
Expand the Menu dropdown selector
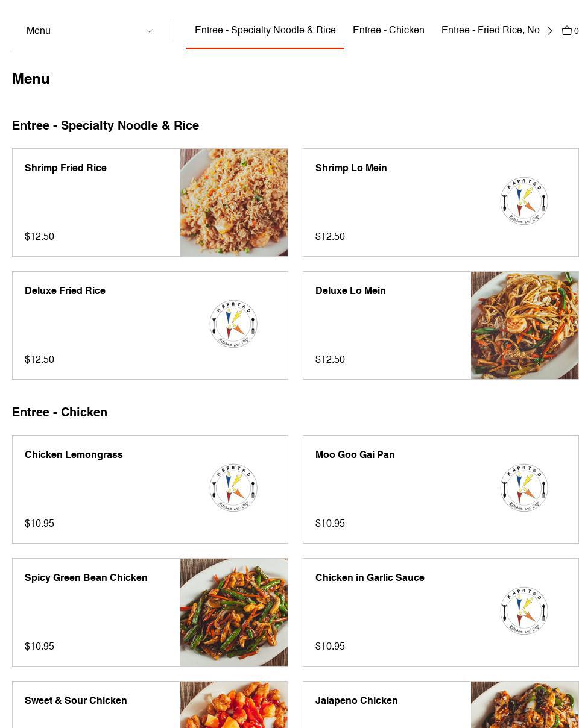pos(89,31)
